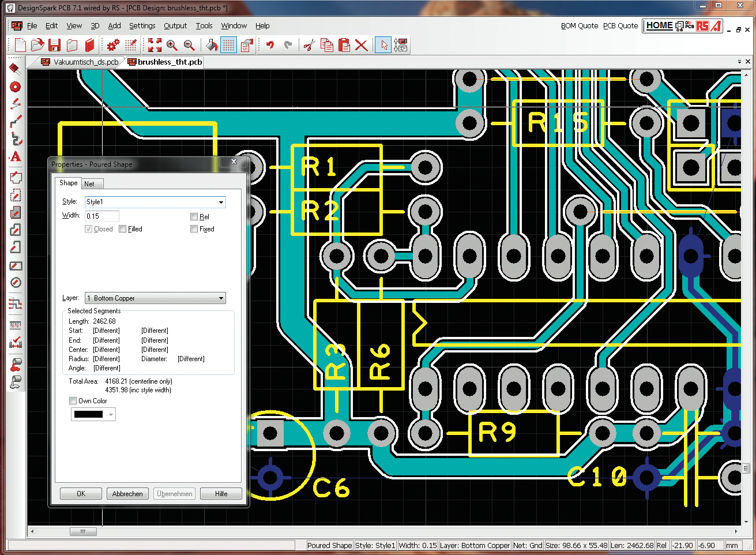This screenshot has height=555, width=756.
Task: Open the Style dropdown list
Action: tap(221, 202)
